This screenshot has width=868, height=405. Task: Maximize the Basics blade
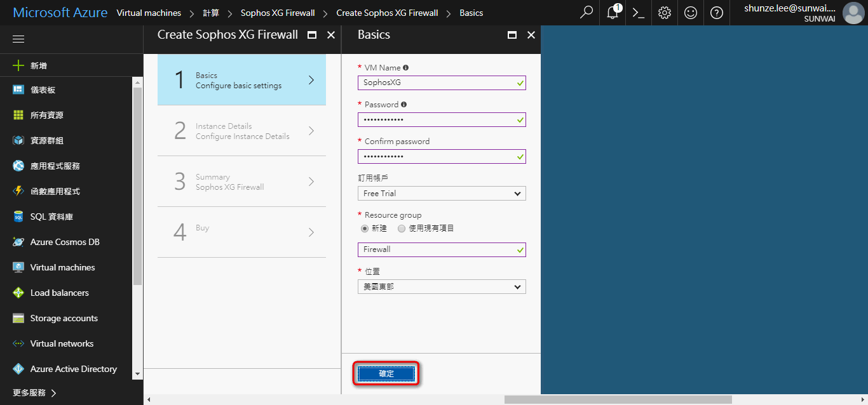(512, 35)
